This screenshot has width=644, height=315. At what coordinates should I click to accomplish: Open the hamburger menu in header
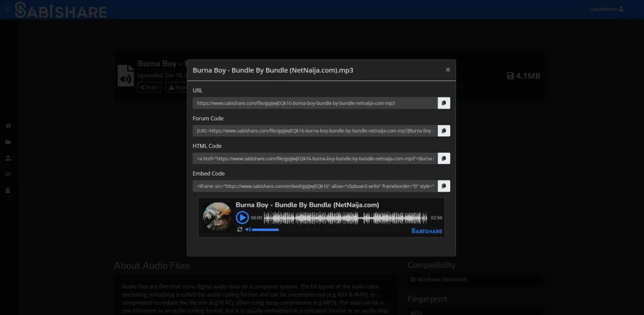8,9
